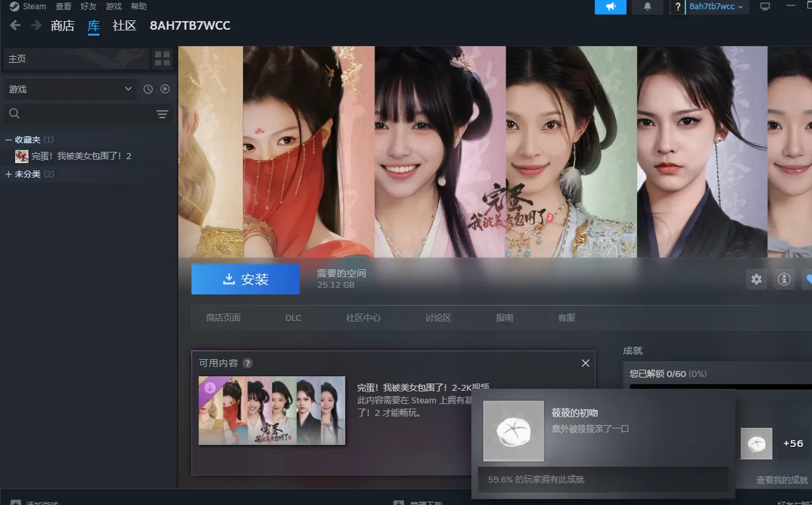Open game settings gear icon
The width and height of the screenshot is (812, 505).
point(757,279)
